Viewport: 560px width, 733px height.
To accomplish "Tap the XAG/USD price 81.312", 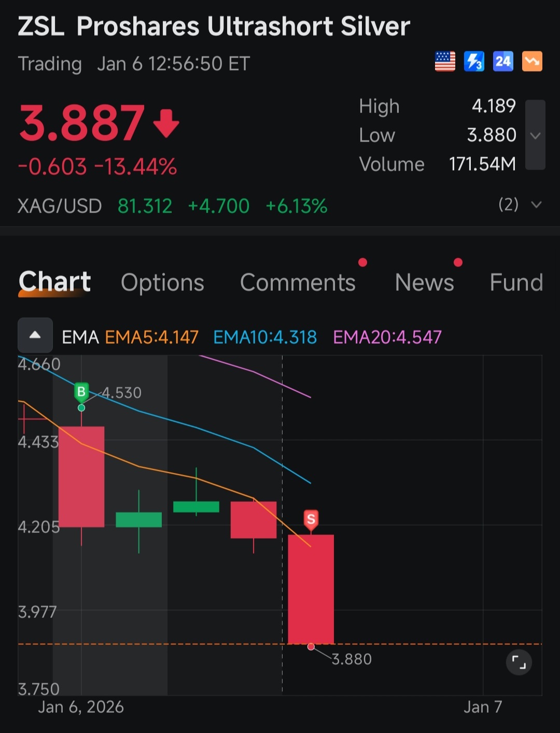I will point(145,206).
